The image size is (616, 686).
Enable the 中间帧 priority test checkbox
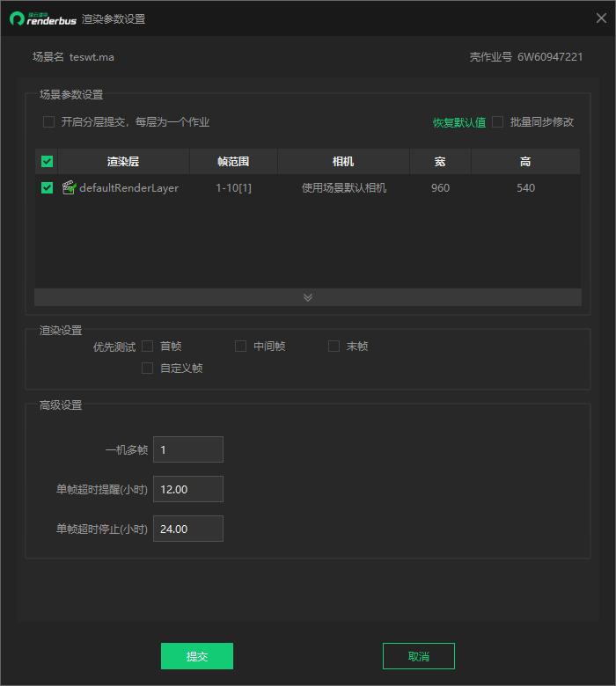[240, 346]
